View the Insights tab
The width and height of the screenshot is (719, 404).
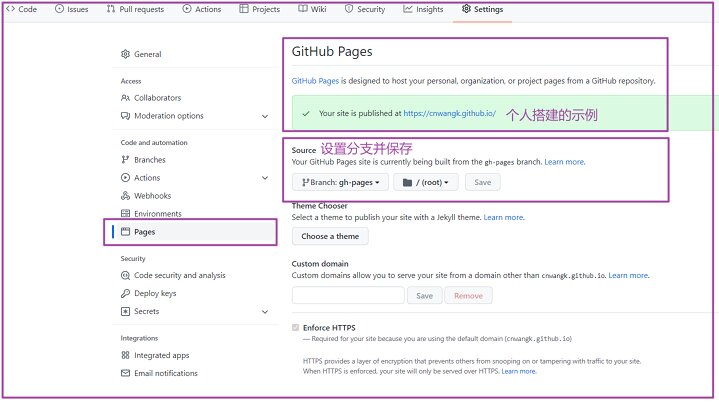(423, 9)
